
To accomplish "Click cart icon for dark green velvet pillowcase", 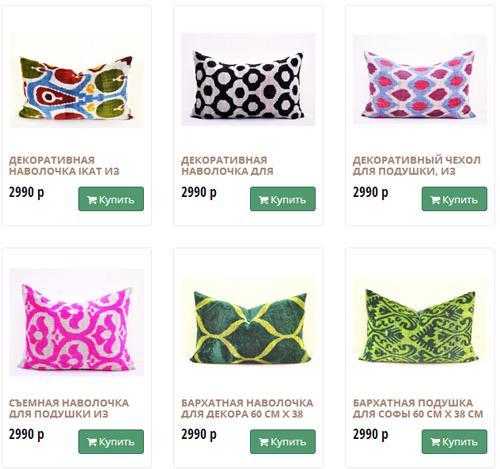I will 263,442.
